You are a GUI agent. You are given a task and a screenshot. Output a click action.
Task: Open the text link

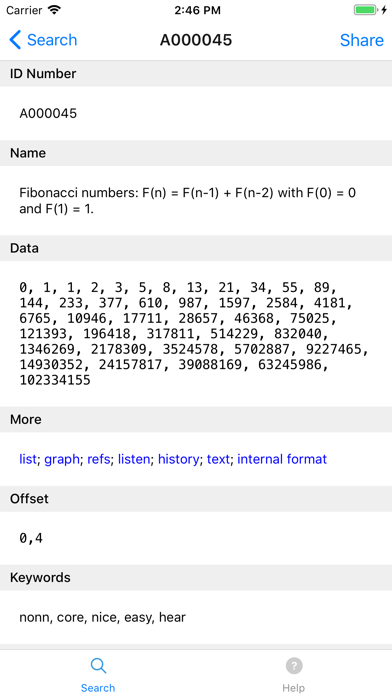click(x=218, y=459)
